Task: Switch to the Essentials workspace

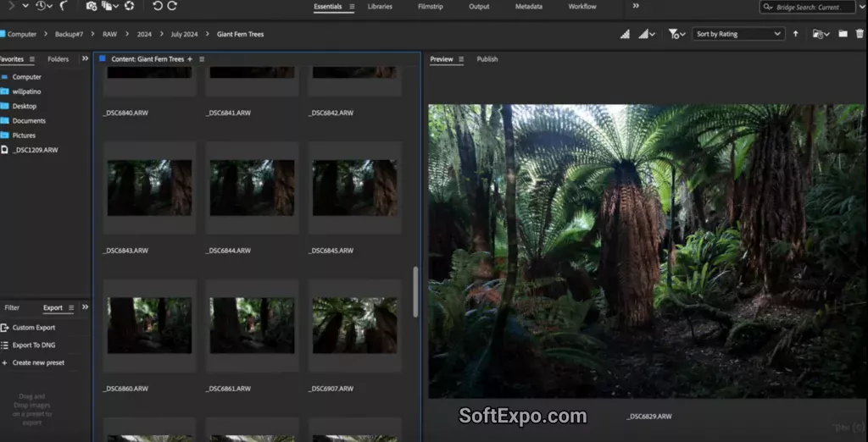Action: click(x=328, y=7)
